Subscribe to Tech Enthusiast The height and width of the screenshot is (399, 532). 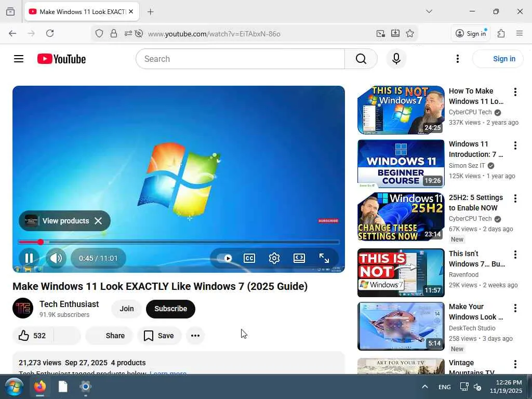point(170,309)
